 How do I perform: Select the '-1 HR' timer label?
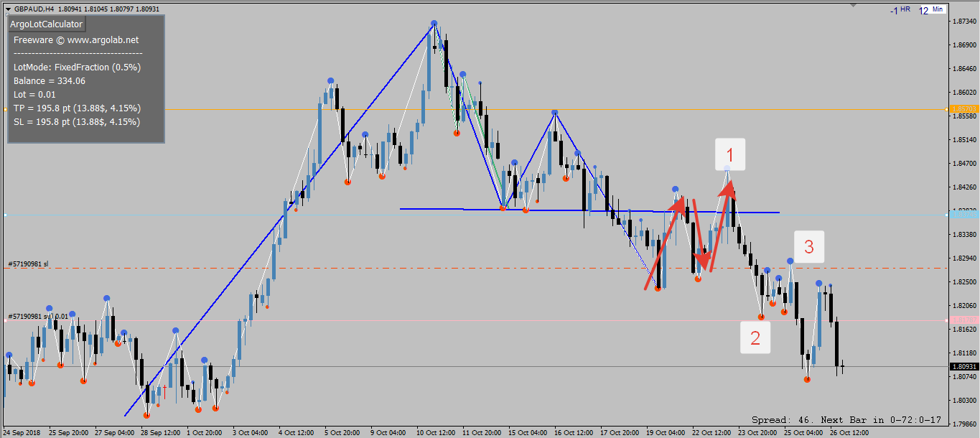(x=900, y=10)
